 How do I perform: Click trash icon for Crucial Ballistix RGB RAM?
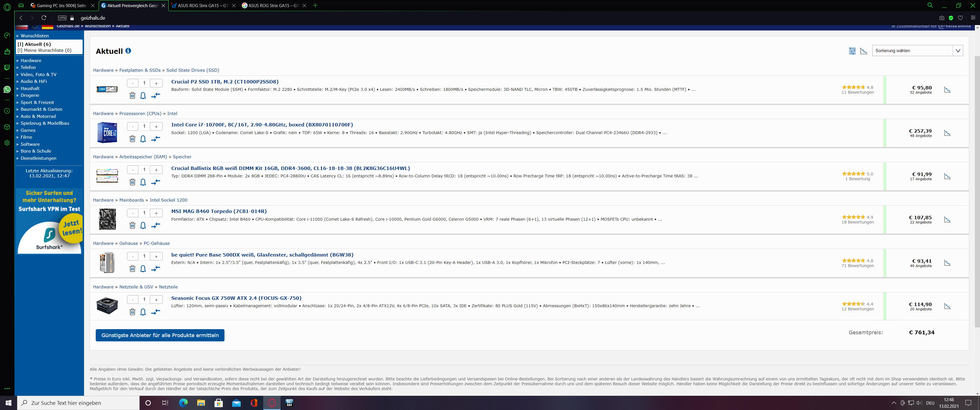132,182
